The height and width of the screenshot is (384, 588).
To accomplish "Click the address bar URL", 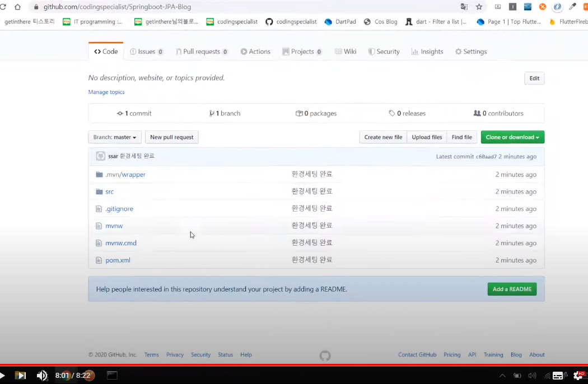I will point(117,7).
